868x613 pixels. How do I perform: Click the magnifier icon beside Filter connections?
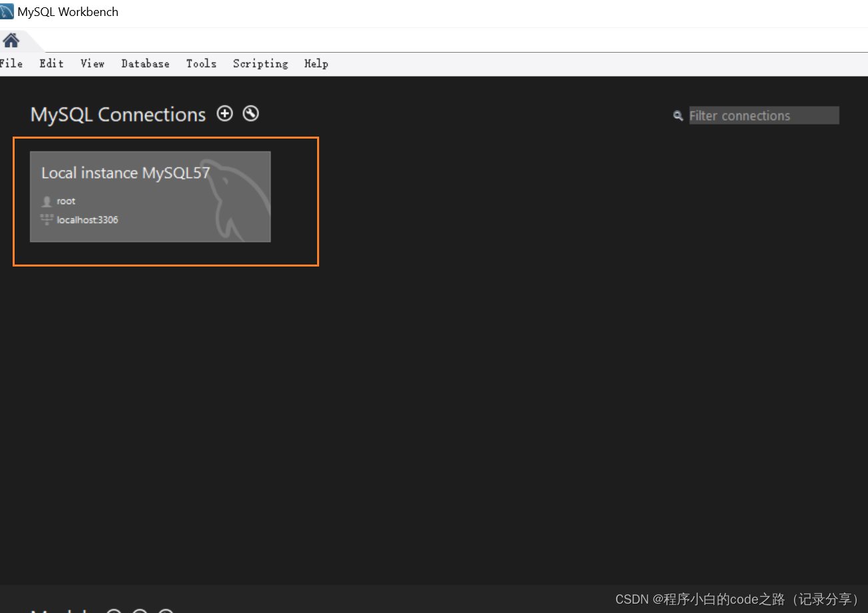pos(678,116)
